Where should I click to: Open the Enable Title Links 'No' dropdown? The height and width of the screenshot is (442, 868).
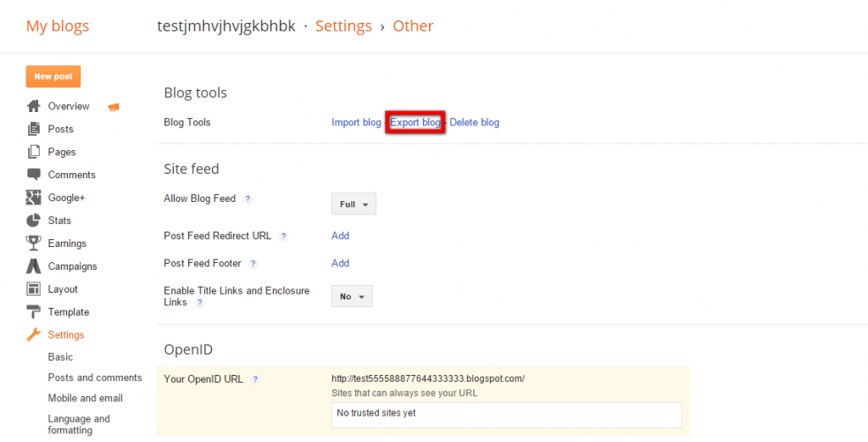click(352, 297)
